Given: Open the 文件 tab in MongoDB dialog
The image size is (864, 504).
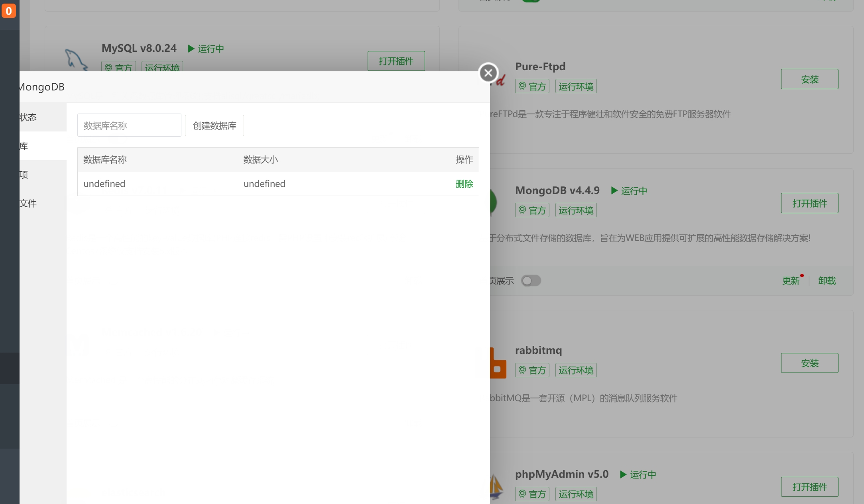Looking at the screenshot, I should tap(43, 203).
